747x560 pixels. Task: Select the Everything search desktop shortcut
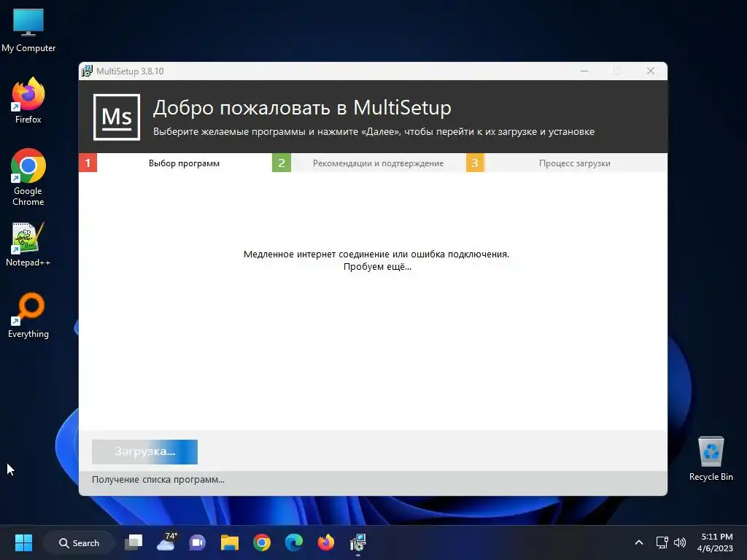click(28, 315)
